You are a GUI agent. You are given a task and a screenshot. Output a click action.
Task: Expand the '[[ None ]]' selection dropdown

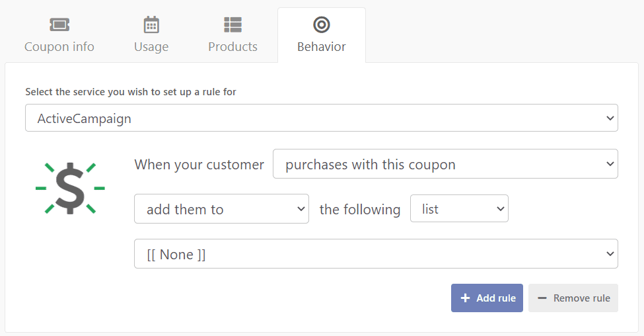(x=376, y=254)
